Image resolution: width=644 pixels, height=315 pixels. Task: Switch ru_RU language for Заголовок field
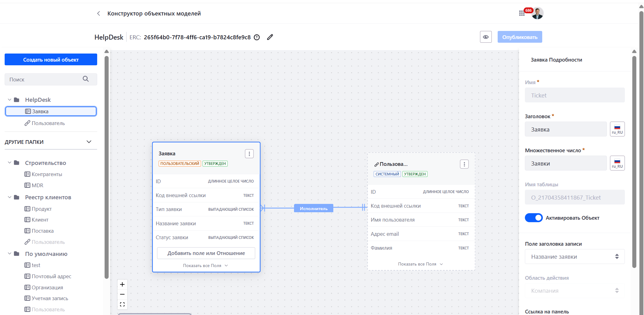[617, 129]
